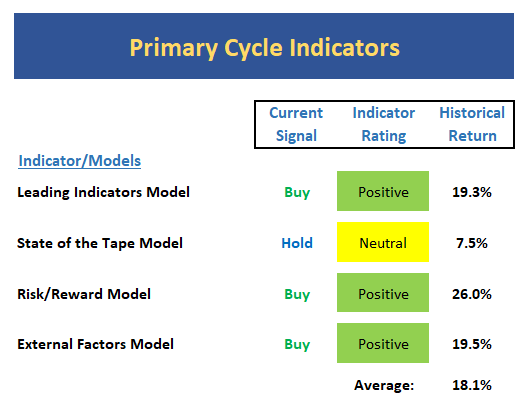526x407 pixels.
Task: Select the green Positive cell for Risk/Reward Model
Action: pyautogui.click(x=383, y=293)
